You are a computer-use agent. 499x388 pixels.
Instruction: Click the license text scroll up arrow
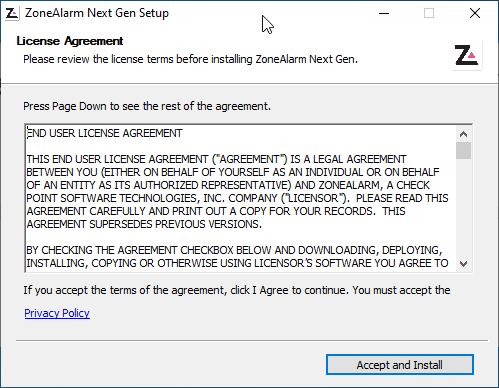pyautogui.click(x=463, y=134)
